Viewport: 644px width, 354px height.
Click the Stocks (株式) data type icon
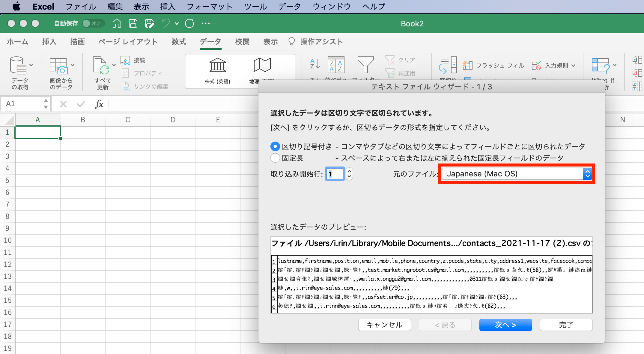pos(217,65)
